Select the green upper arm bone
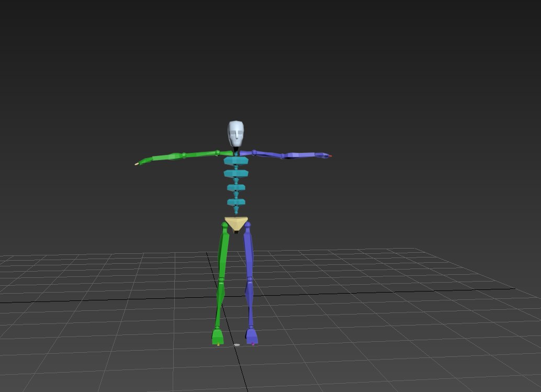 [201, 154]
